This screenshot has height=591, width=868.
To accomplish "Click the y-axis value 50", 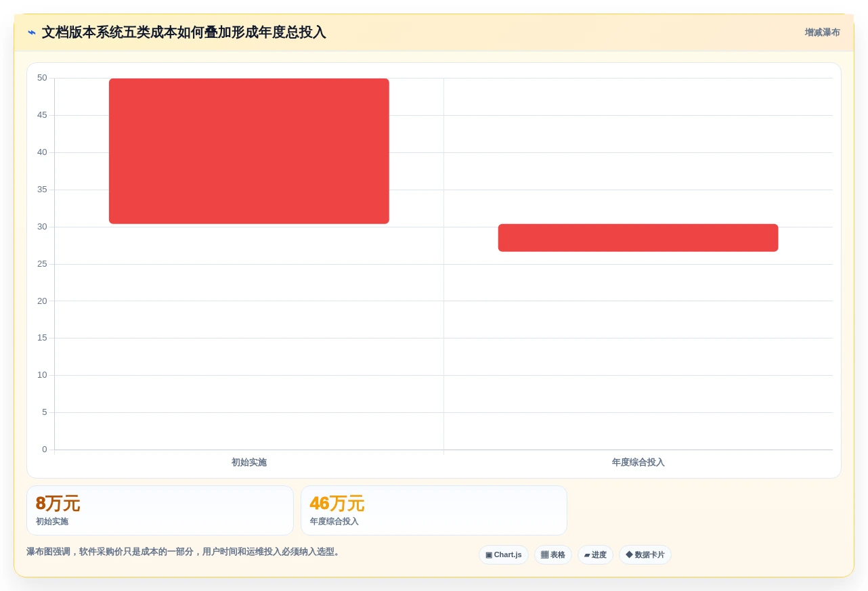I will 42,78.
